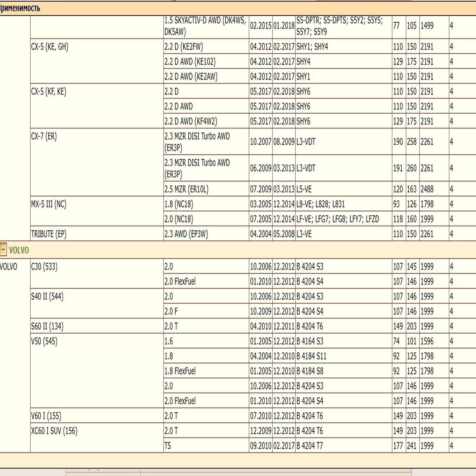Click the green VOLVO group heading
The height and width of the screenshot is (476, 476).
(19, 250)
